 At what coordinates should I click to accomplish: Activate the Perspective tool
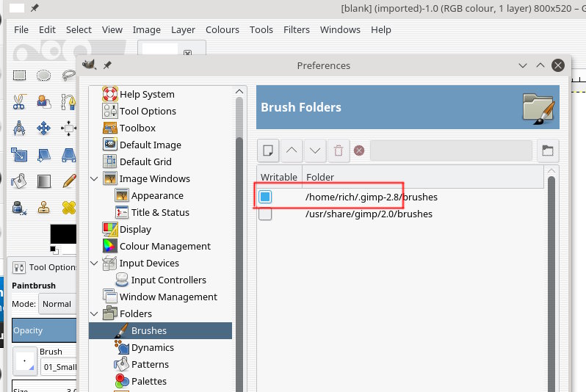(69, 155)
